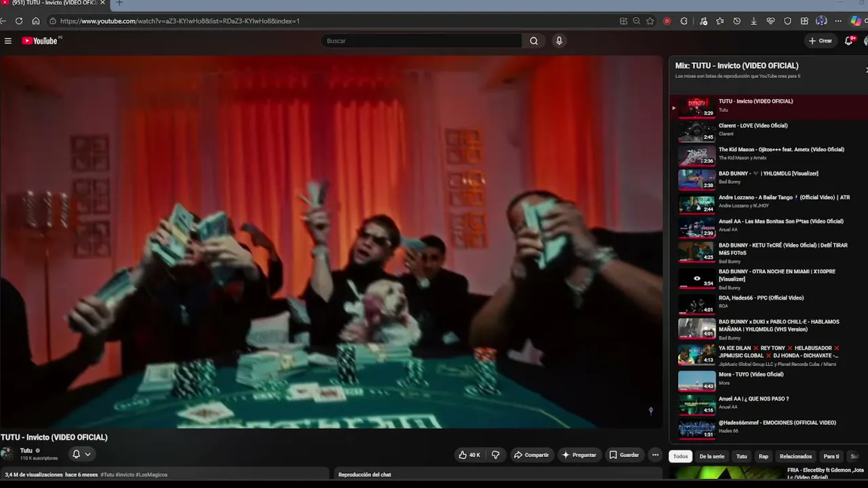Click the browser address bar URL
Screen dimensions: 868x488
pos(180,21)
